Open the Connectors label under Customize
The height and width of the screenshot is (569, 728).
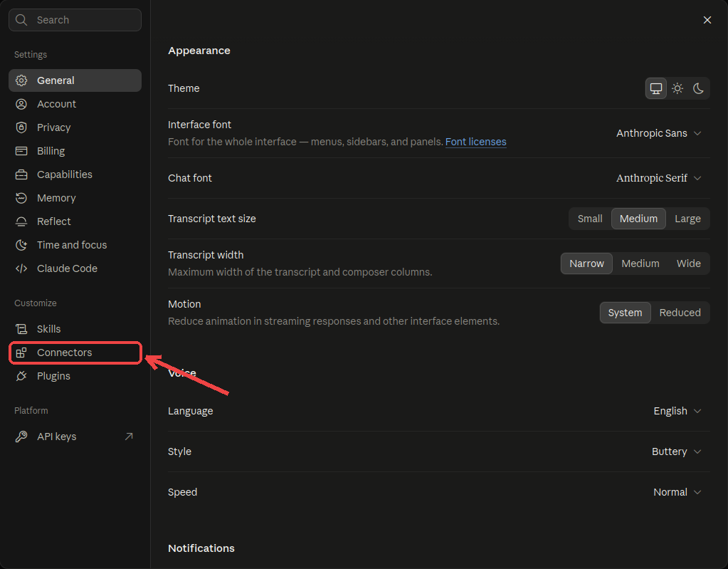tap(65, 353)
